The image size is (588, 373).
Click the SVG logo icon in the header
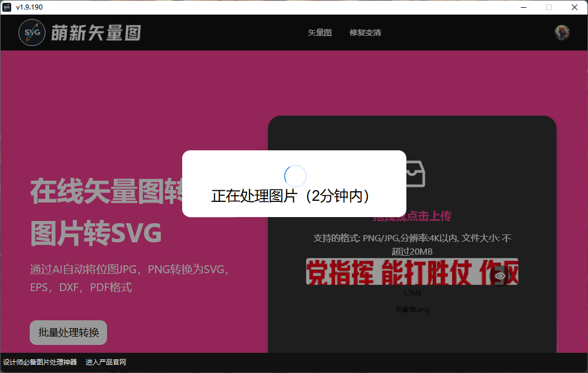coord(32,32)
